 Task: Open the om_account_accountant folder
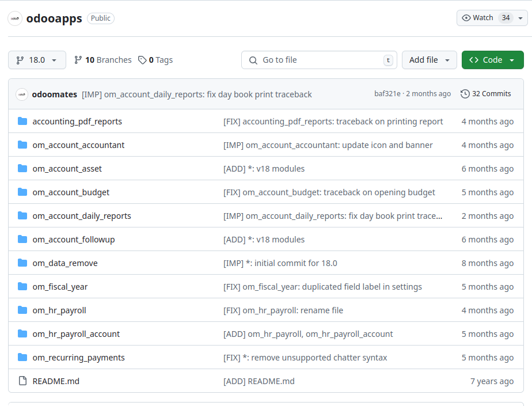pos(78,145)
